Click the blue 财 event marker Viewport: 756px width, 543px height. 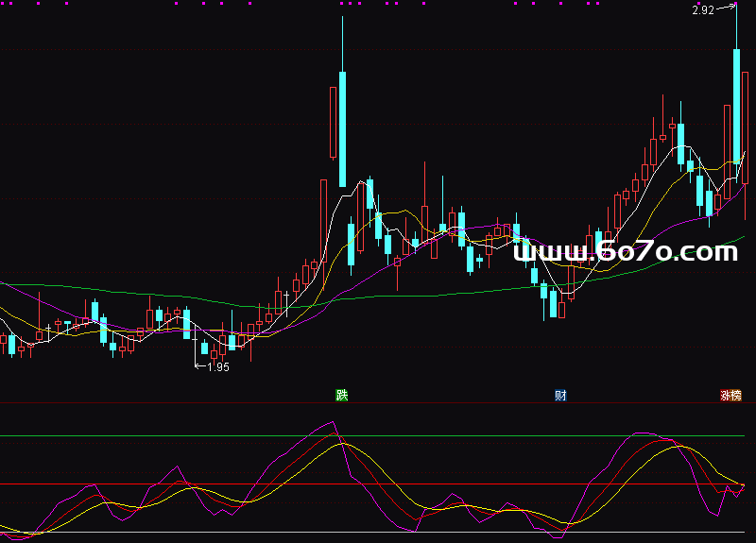coord(560,395)
